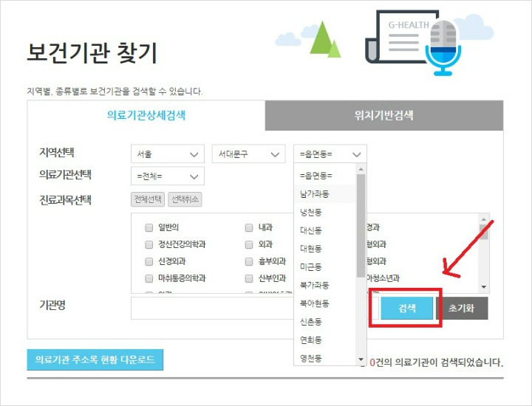Choose 영천동 option

click(x=325, y=357)
